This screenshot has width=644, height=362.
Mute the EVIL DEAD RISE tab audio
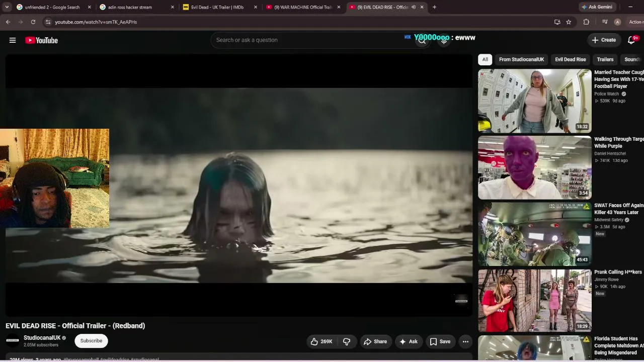point(413,7)
